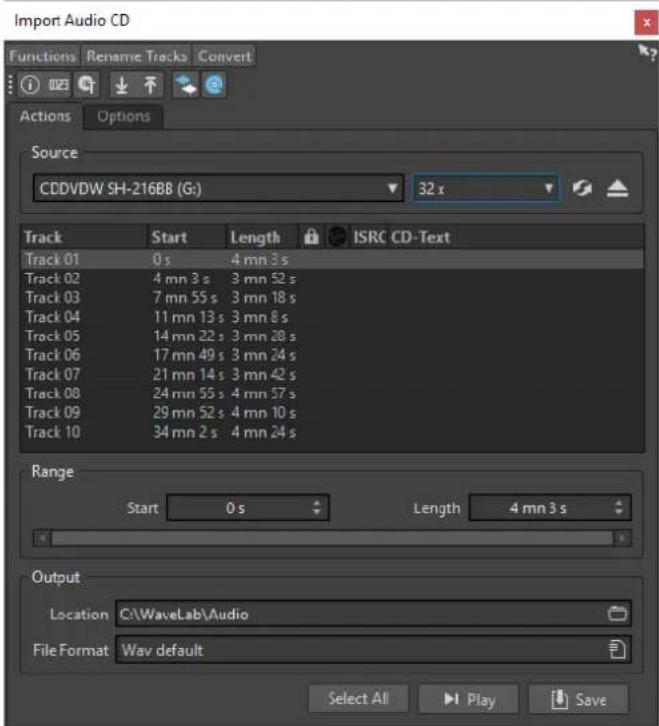Screen dimensions: 659x726
Task: Click the range slider bar
Action: point(332,538)
